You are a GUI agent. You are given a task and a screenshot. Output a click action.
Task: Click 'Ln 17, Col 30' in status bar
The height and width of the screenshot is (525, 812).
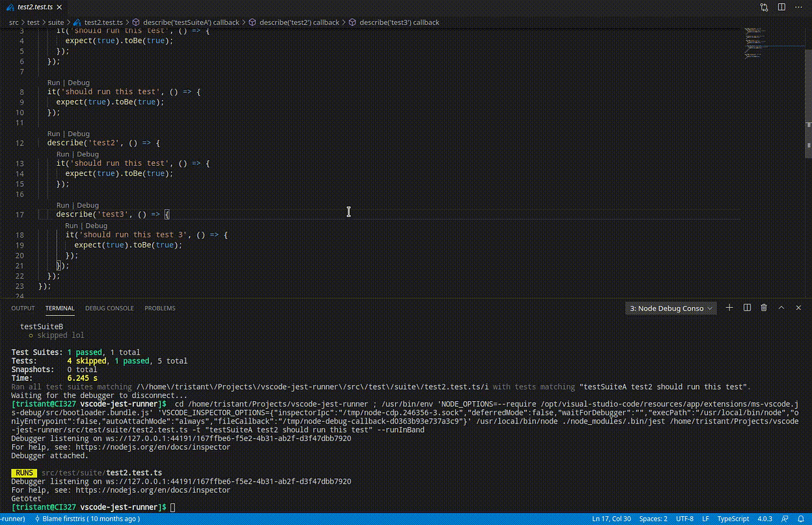tap(612, 519)
